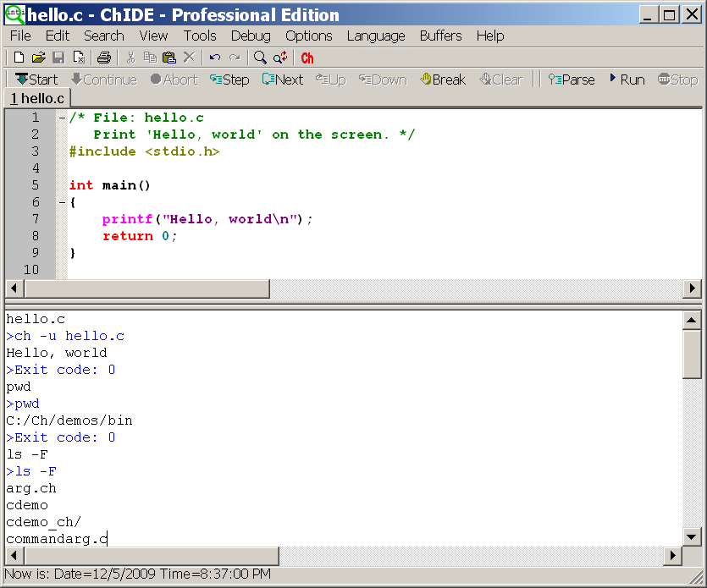Click output pane horizontal scroll right arrow
This screenshot has width=707, height=588.
[x=673, y=556]
